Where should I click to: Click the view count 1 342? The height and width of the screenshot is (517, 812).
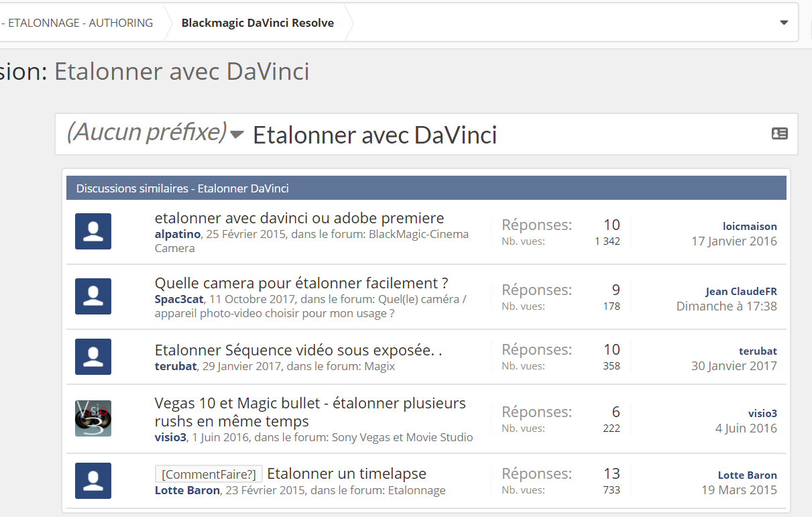[x=607, y=241]
